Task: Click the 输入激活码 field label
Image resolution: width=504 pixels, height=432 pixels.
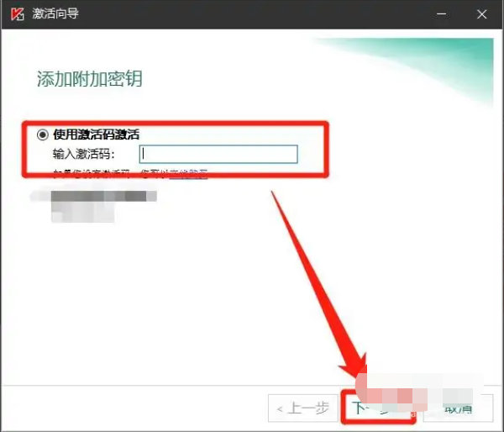Action: (83, 154)
